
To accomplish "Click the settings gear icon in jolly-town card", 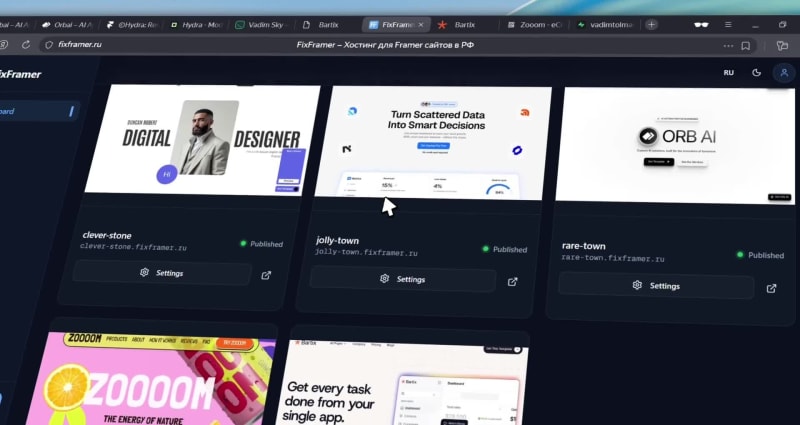I will pos(384,279).
